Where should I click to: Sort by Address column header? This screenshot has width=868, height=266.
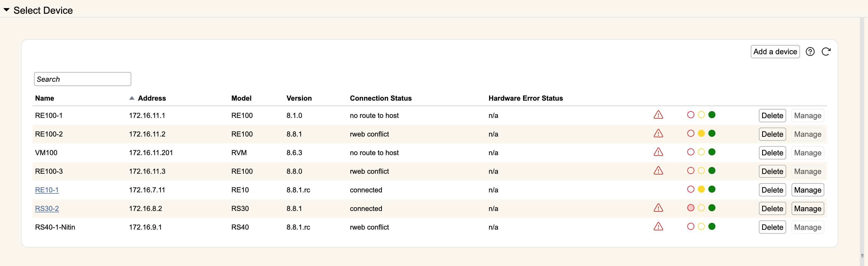pos(152,98)
